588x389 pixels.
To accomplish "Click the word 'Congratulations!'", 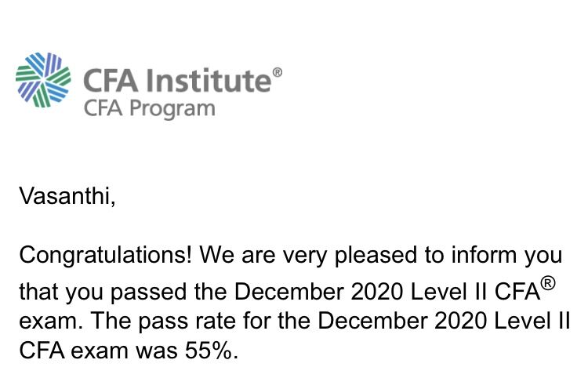I will (x=106, y=255).
